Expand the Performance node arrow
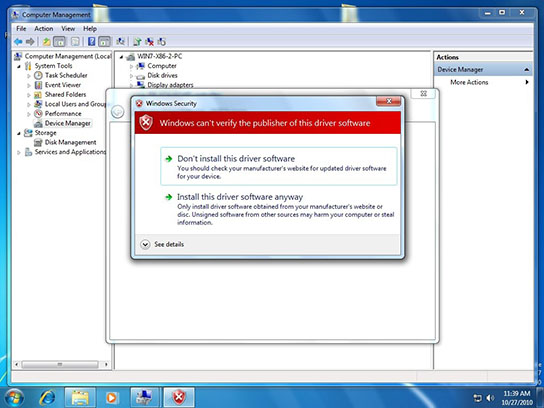544x408 pixels. coord(29,114)
